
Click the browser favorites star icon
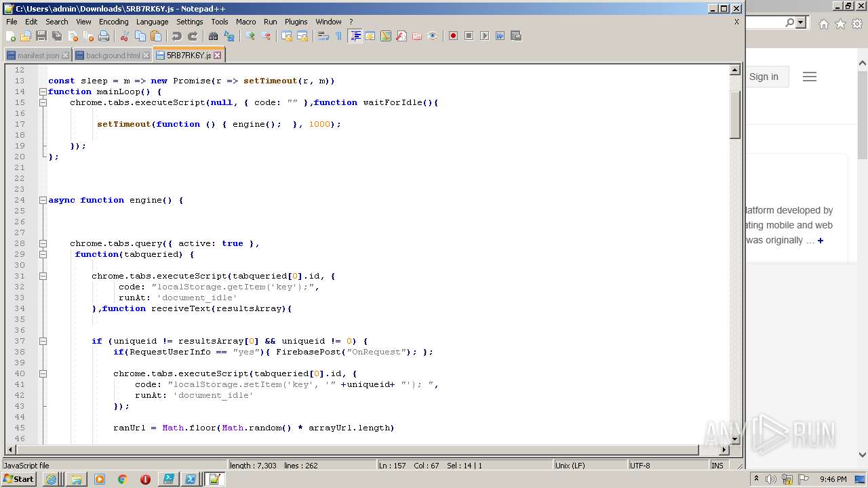pos(840,24)
